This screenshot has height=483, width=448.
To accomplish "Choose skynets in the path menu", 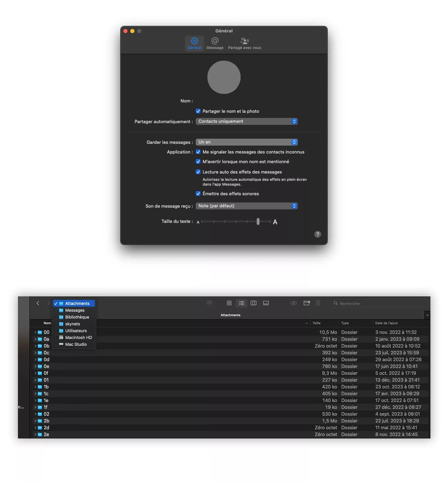I will point(74,324).
